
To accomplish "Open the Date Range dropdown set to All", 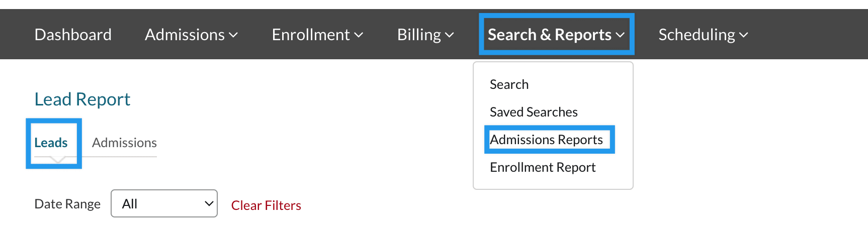I will tap(164, 203).
